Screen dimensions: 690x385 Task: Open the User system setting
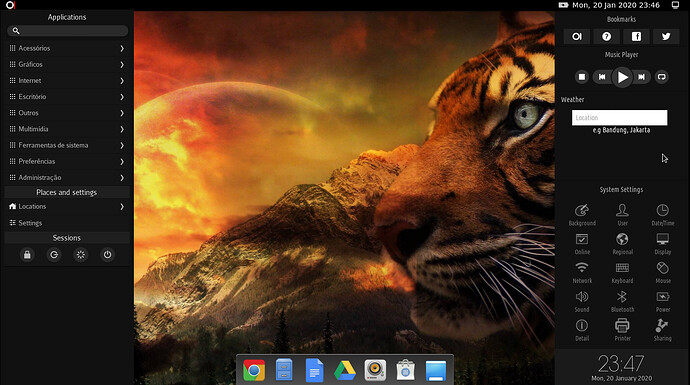622,215
